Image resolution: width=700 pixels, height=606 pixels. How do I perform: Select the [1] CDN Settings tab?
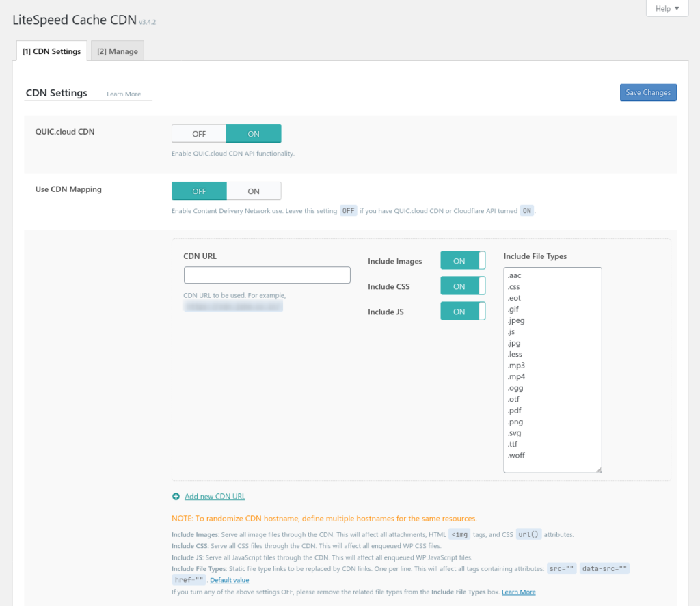point(52,51)
